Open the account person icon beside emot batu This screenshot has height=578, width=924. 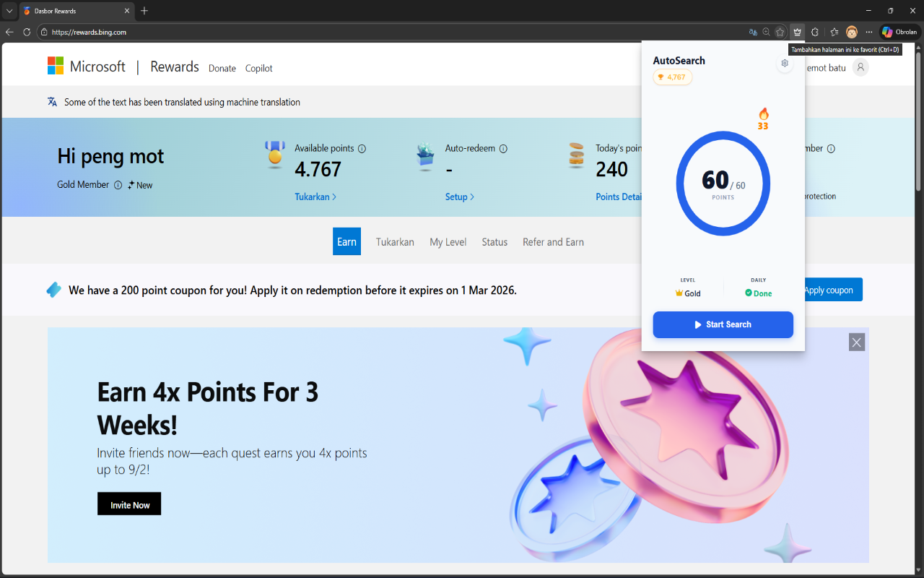[860, 67]
